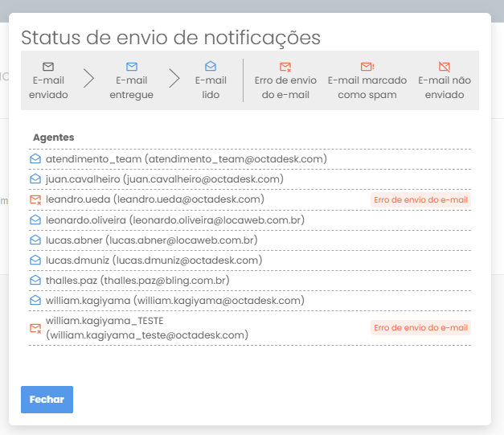
Task: Click the read-mail icon beside atendimento_team
Action: tap(35, 159)
